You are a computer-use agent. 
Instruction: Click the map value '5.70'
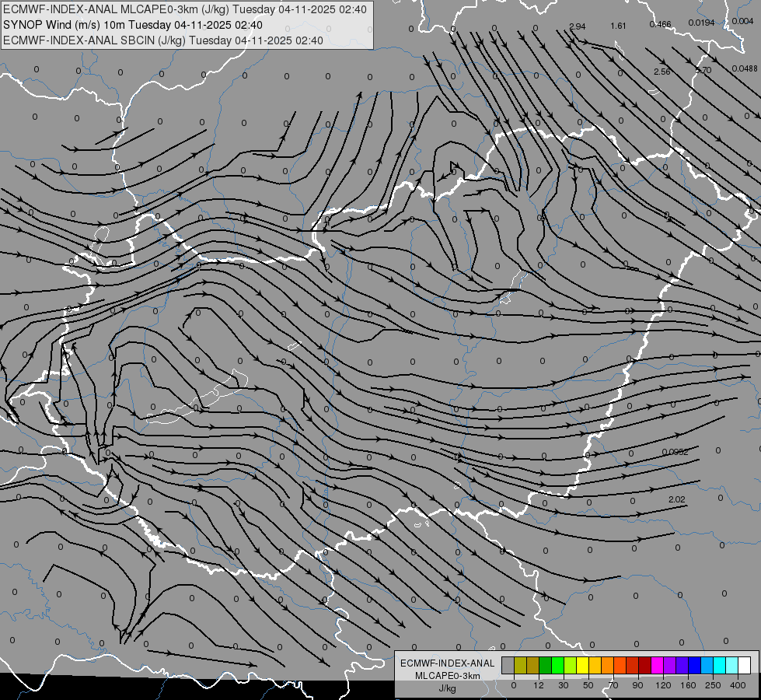coord(703,71)
